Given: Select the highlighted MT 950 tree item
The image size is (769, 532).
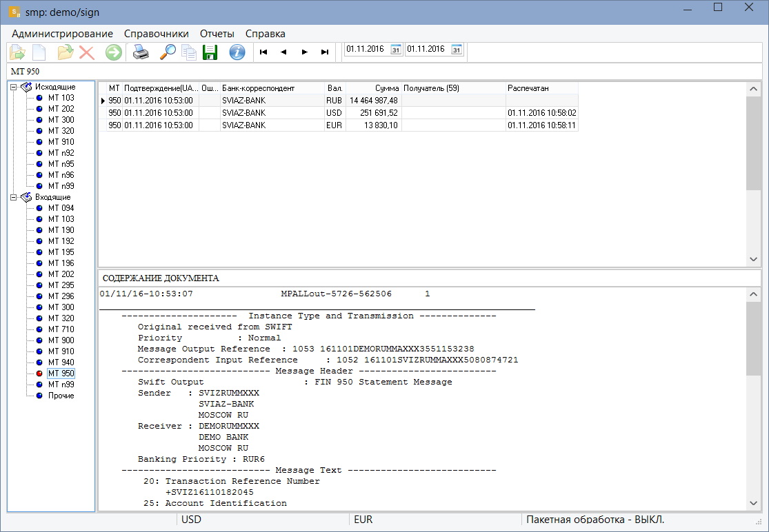Looking at the screenshot, I should 61,374.
